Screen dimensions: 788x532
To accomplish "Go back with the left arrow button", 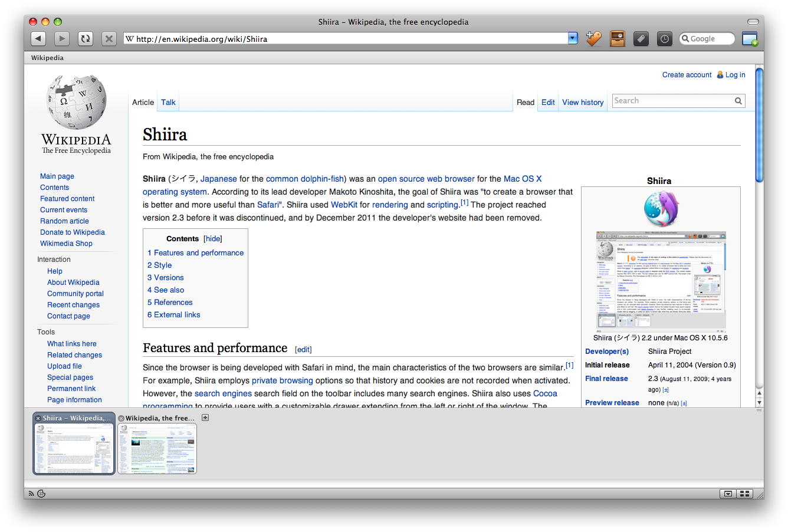I will click(x=38, y=39).
